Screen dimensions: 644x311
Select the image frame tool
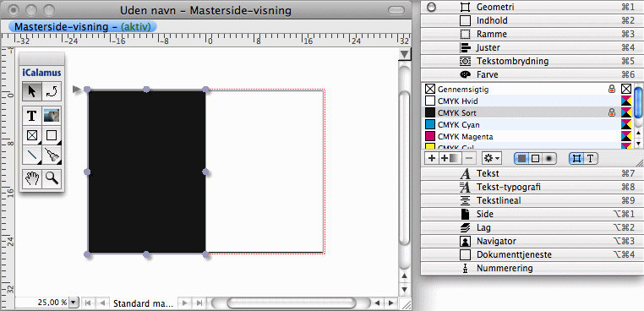pos(52,116)
